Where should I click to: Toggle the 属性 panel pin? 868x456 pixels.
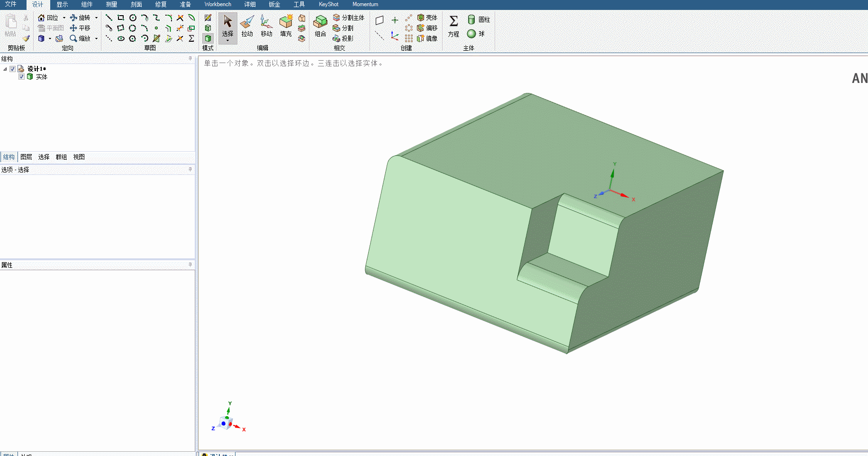pos(190,264)
